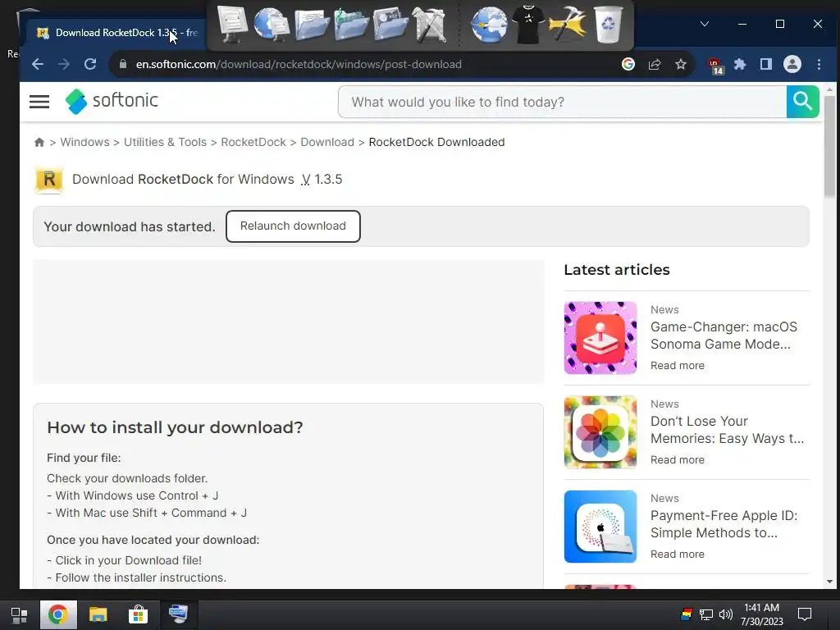Click the RocketDock website globe icon
The width and height of the screenshot is (840, 630).
point(489,24)
